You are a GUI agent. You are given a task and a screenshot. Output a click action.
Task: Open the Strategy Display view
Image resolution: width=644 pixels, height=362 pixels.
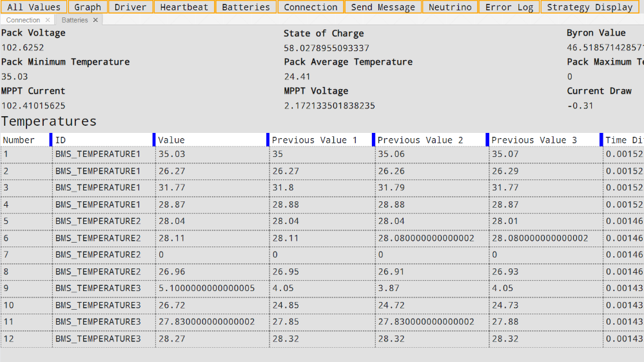pos(589,7)
